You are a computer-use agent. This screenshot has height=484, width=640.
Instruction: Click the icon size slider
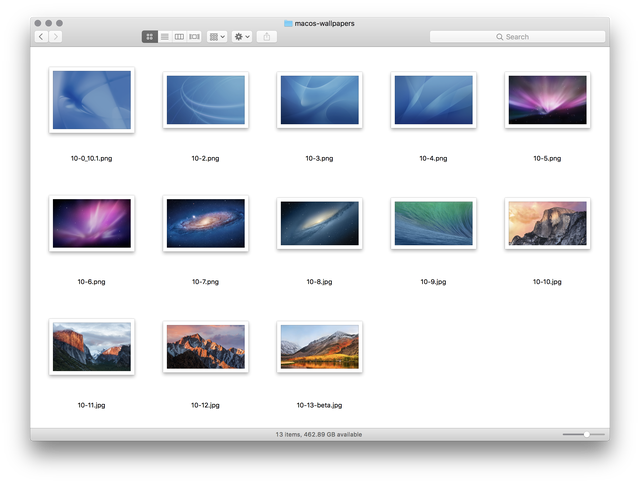[583, 434]
